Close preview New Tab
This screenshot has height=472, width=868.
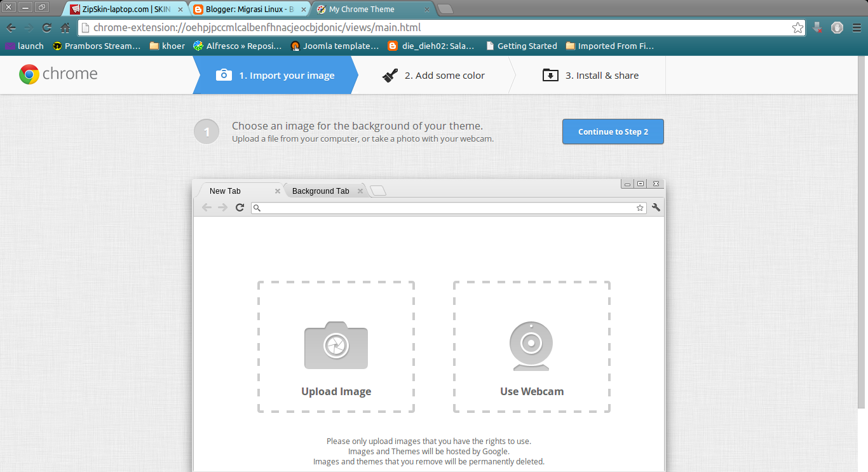(278, 191)
